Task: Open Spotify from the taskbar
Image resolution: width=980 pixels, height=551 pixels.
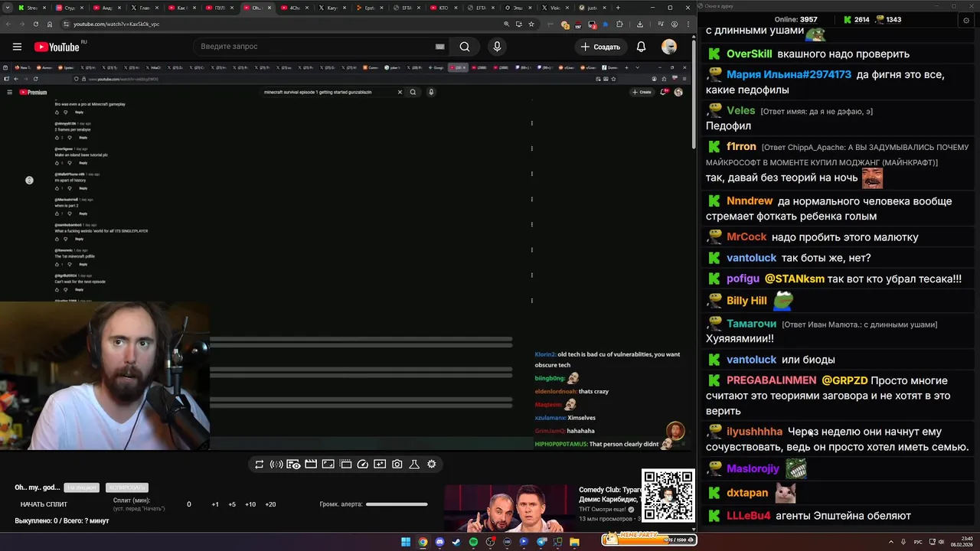Action: (473, 542)
